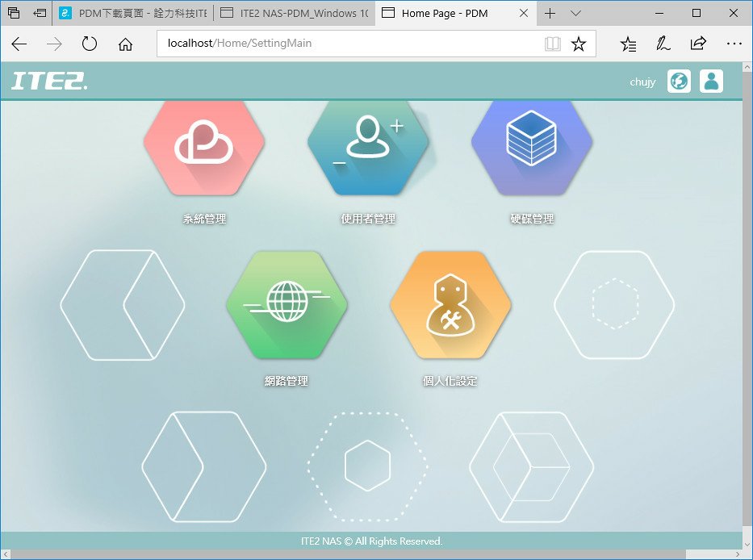The height and width of the screenshot is (560, 753).
Task: Click the 個人化設定 label
Action: click(450, 381)
